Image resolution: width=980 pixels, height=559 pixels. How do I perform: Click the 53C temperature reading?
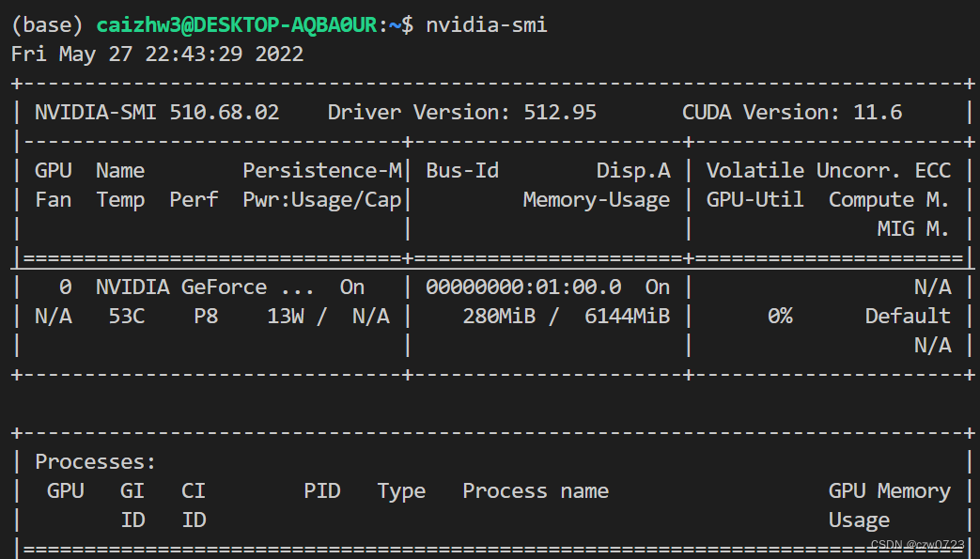(x=126, y=317)
